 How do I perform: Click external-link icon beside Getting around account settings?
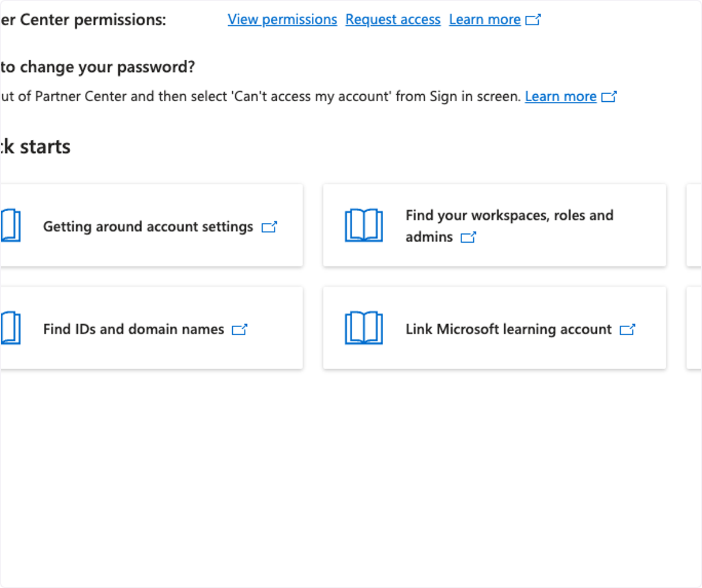pyautogui.click(x=269, y=227)
